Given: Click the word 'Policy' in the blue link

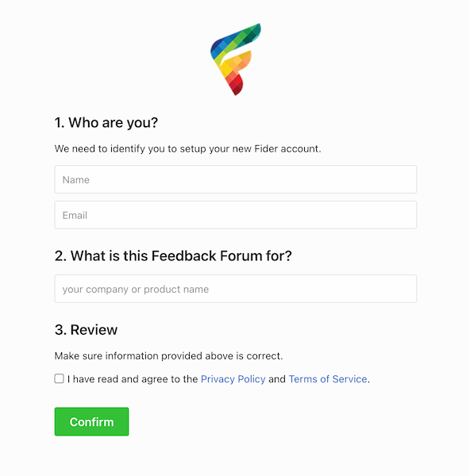Looking at the screenshot, I should tap(252, 379).
